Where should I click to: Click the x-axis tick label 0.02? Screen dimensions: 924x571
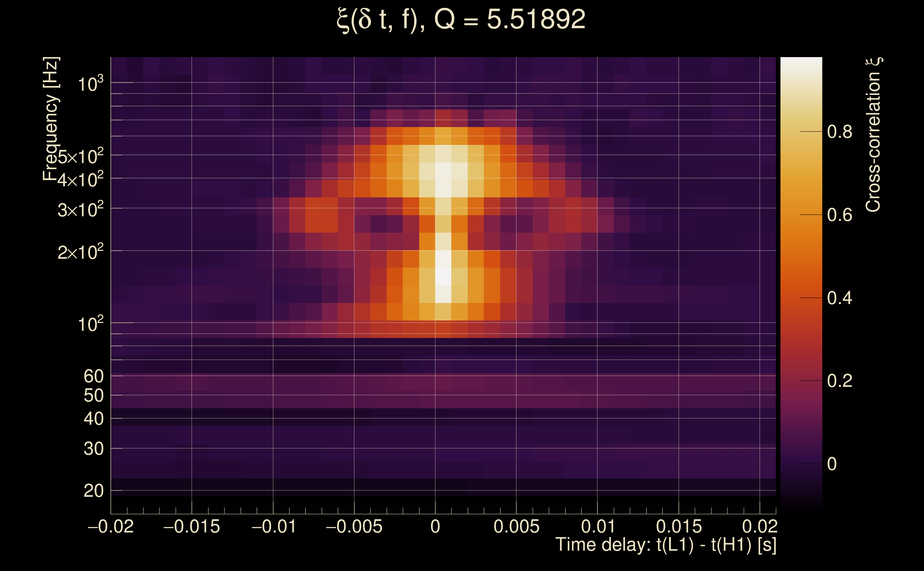(x=760, y=526)
